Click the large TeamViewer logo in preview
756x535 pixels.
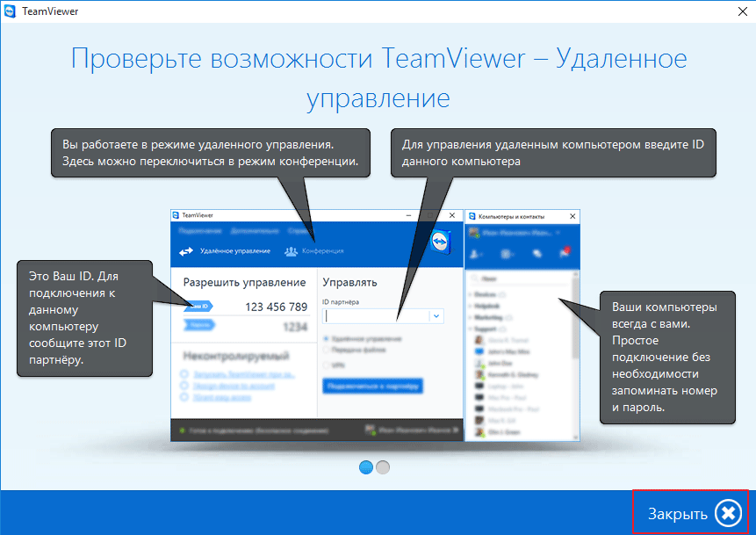coord(443,243)
